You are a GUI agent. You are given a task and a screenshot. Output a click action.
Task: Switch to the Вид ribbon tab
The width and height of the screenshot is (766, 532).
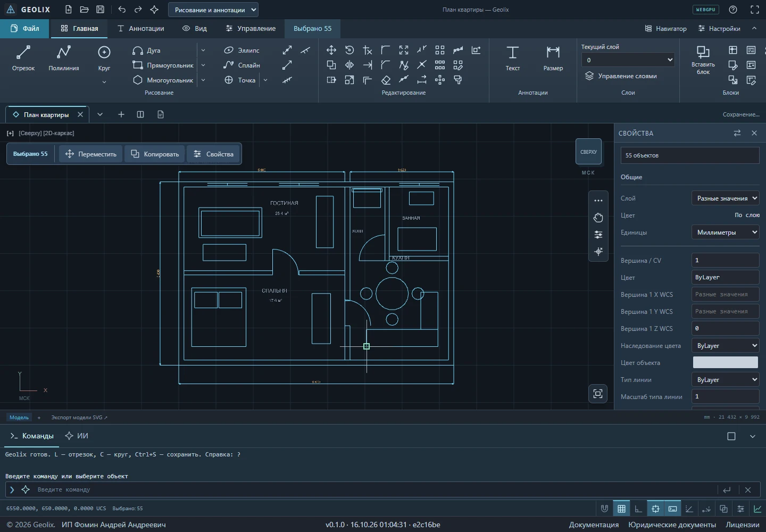point(195,29)
